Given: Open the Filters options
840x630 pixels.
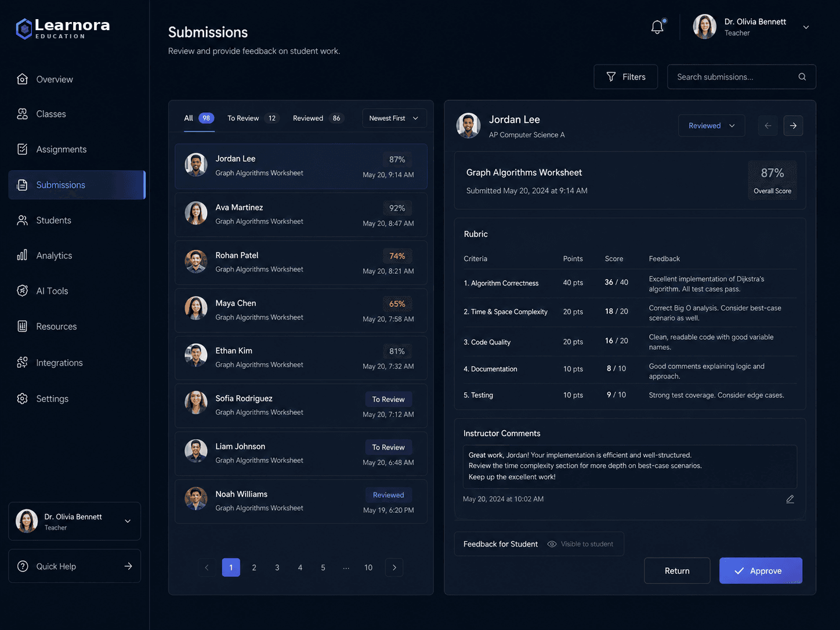Looking at the screenshot, I should [x=626, y=77].
